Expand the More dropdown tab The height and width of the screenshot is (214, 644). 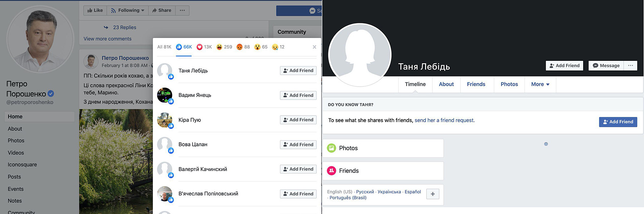[540, 84]
